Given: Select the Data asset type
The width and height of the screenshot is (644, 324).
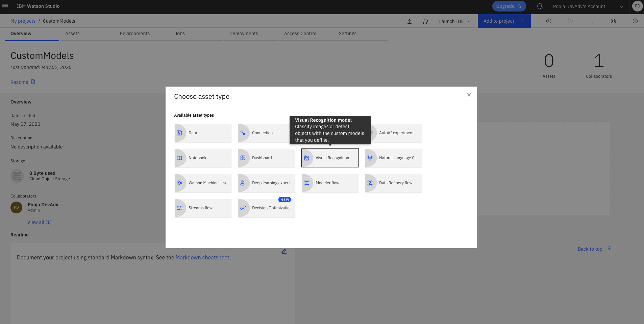Looking at the screenshot, I should [x=203, y=133].
